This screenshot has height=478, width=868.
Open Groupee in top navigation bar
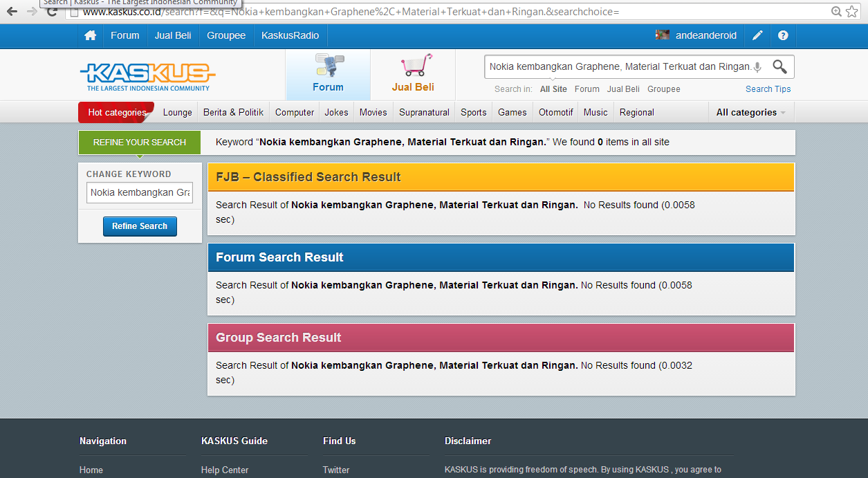(x=226, y=35)
